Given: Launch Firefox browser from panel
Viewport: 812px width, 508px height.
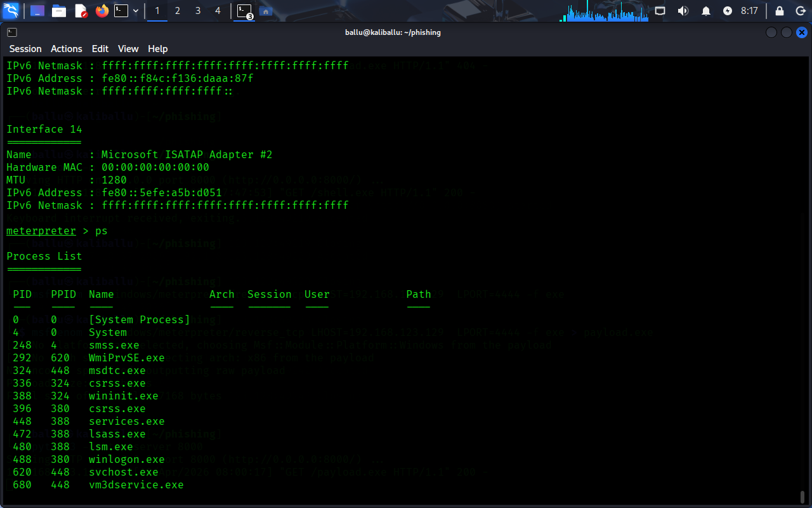Looking at the screenshot, I should tap(101, 11).
